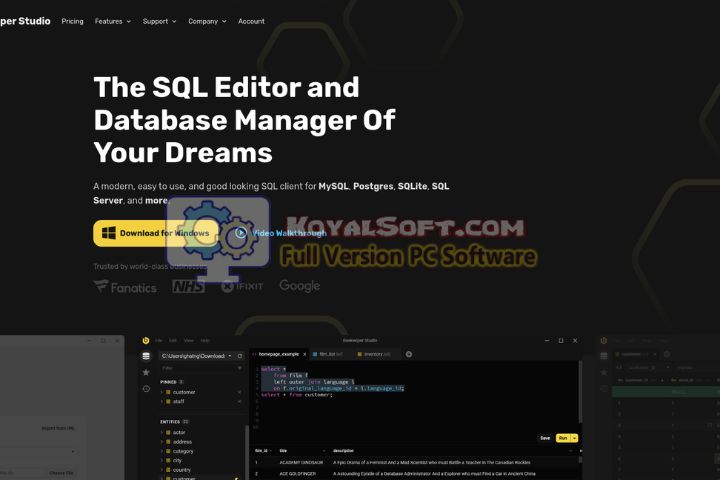Maximize the Beekeeper Studio app window
Screen dimensions: 720x480
[561, 340]
